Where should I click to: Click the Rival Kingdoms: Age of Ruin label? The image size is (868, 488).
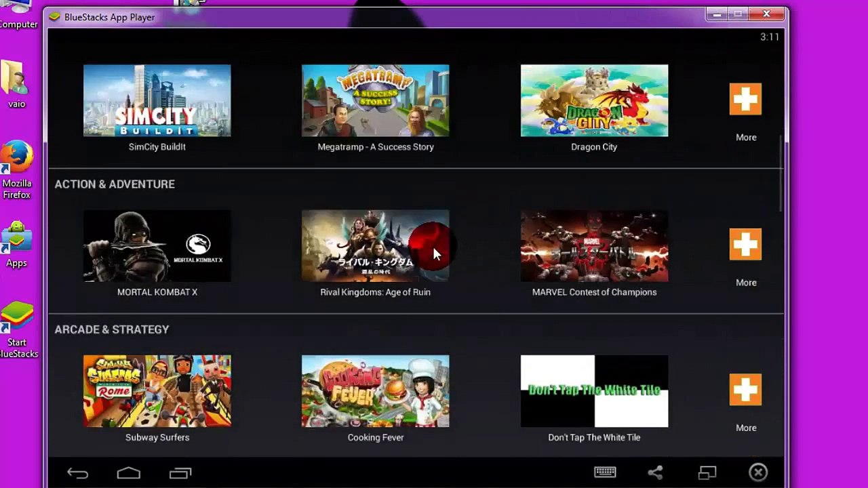375,292
